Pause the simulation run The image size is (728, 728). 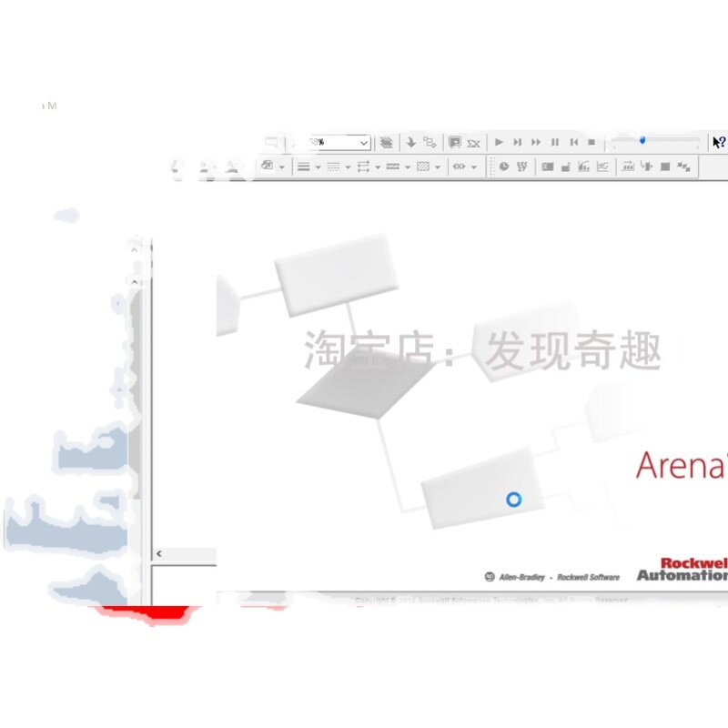coord(555,142)
